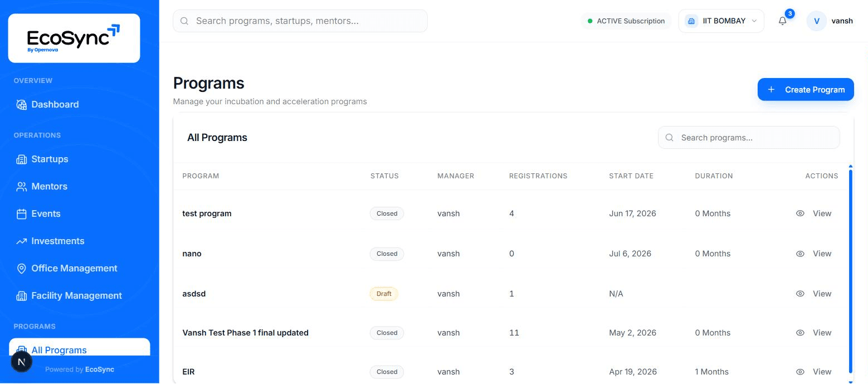Click the 11 registrations value

click(x=514, y=333)
